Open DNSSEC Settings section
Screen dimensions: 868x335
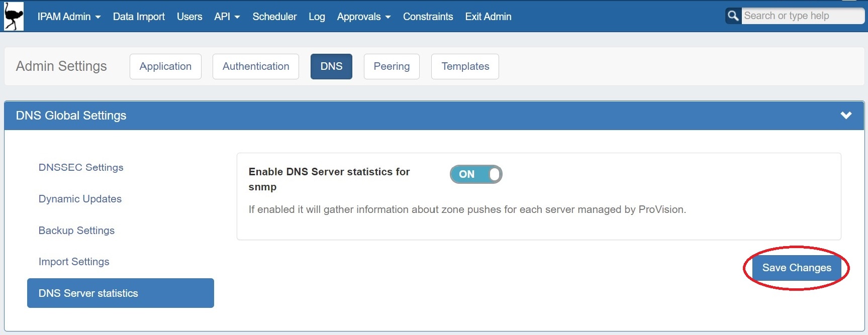coord(81,167)
